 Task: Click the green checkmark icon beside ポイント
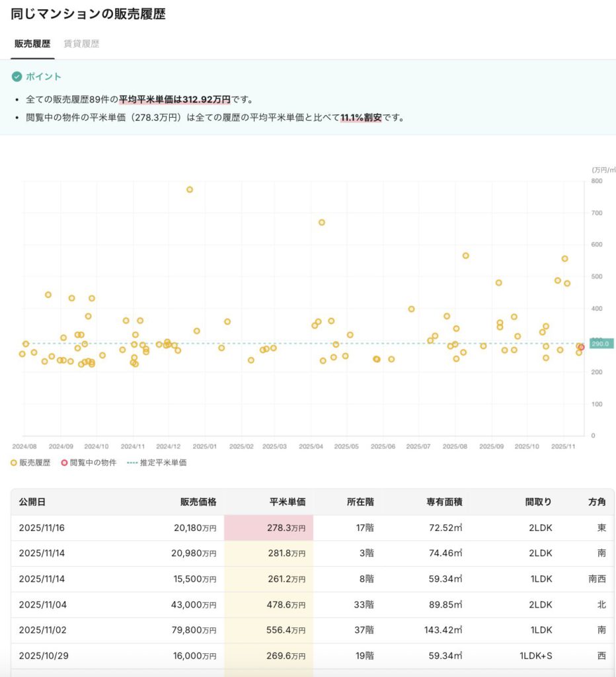pyautogui.click(x=17, y=77)
